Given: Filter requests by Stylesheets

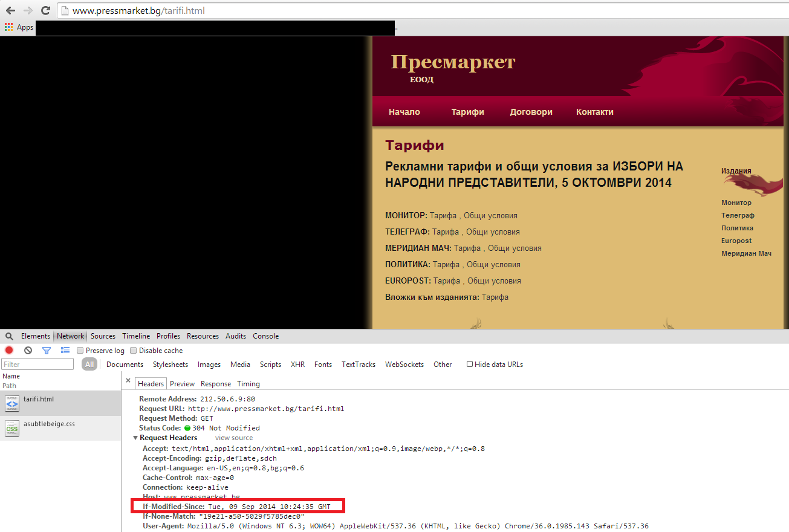Looking at the screenshot, I should tap(170, 365).
